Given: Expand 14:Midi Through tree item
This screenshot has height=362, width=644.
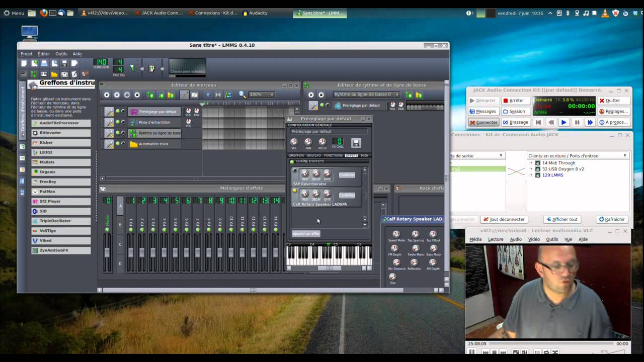Looking at the screenshot, I should (x=531, y=163).
